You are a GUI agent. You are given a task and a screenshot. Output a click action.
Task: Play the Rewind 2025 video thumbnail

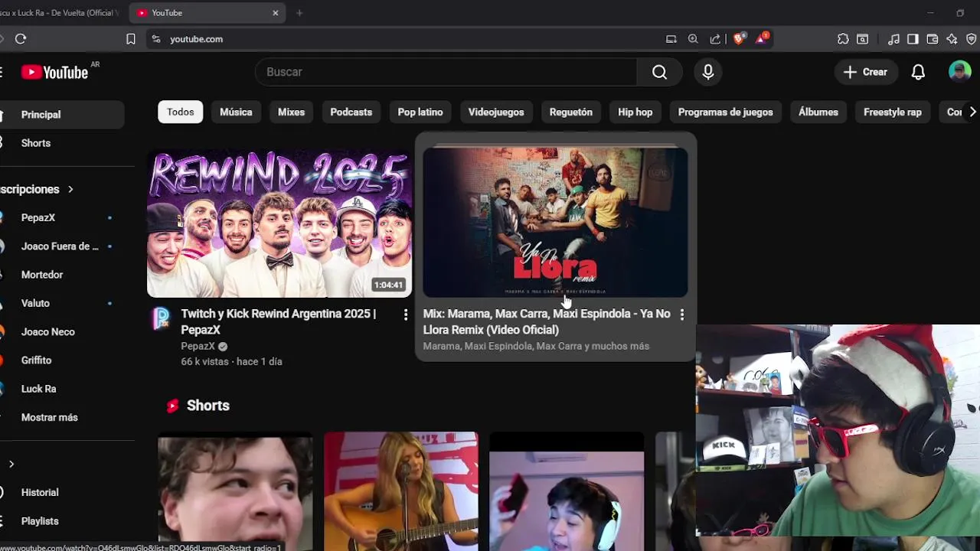(x=279, y=223)
